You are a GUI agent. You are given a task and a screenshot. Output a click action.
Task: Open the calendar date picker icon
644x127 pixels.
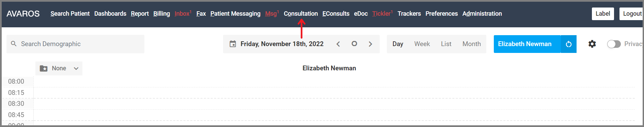[233, 44]
